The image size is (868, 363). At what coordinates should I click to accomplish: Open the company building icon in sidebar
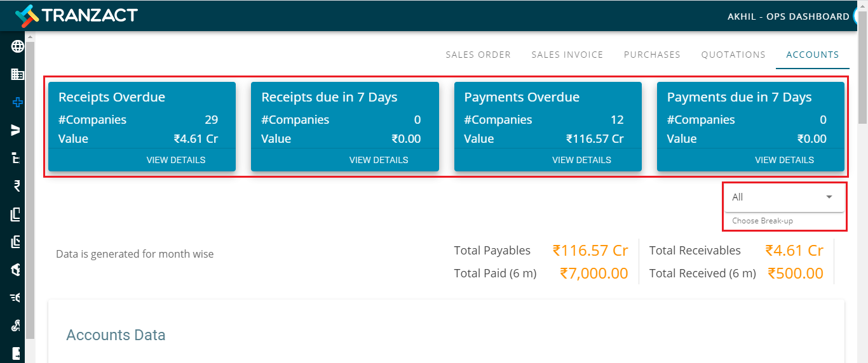pyautogui.click(x=17, y=74)
